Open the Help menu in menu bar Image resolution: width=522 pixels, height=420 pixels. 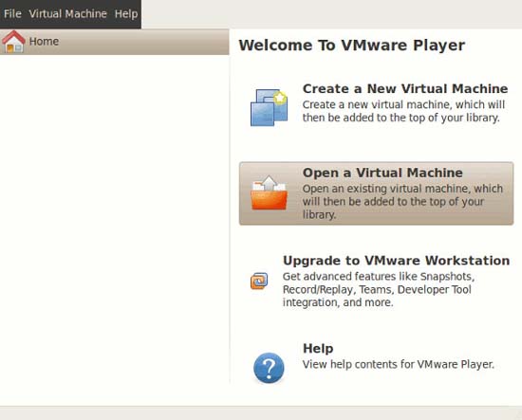coord(126,14)
